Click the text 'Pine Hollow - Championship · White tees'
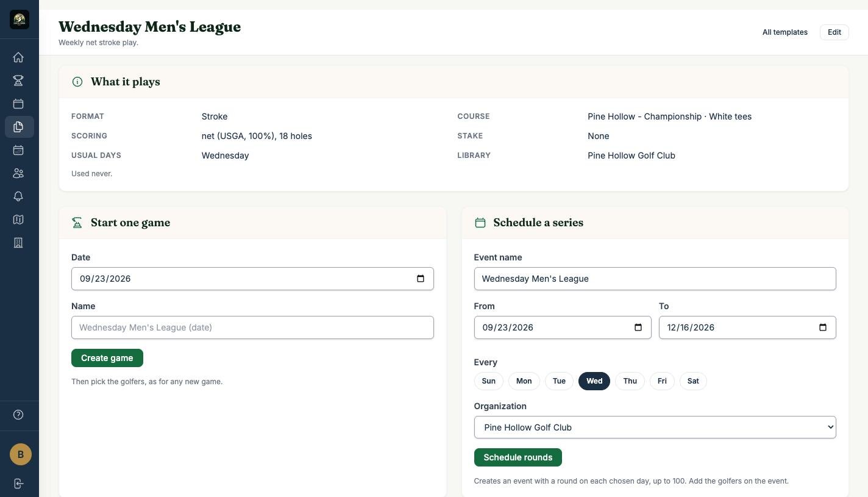868x497 pixels. 670,116
